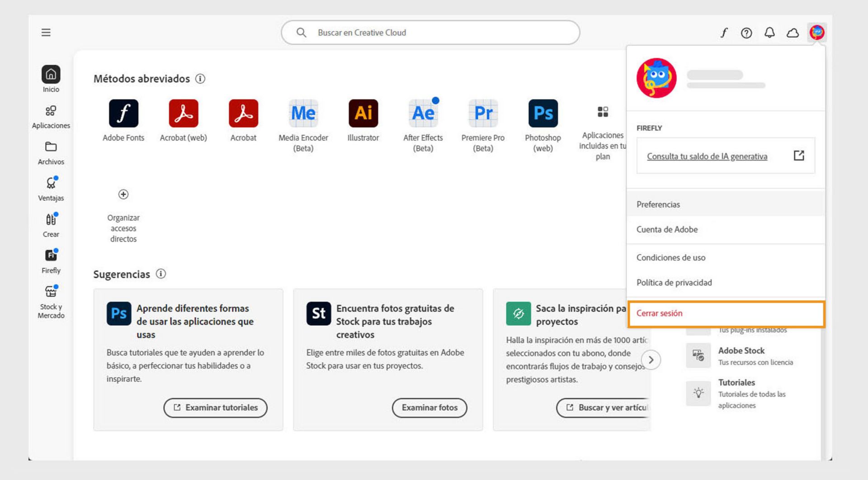Open Adobe Stock resource link
Viewport: 868px width, 480px height.
(741, 351)
